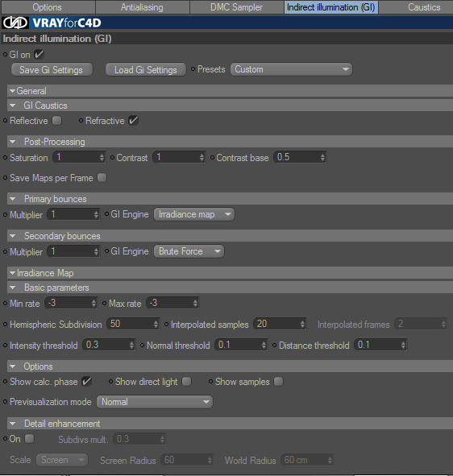Click the Load Gi Settings button
Image resolution: width=453 pixels, height=476 pixels.
tap(146, 69)
